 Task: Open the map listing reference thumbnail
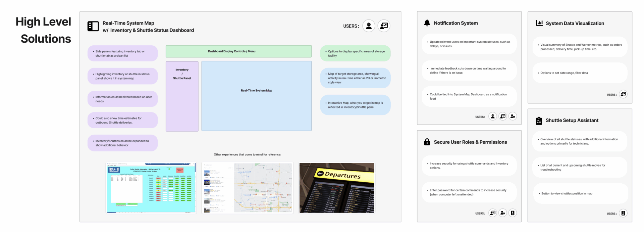pyautogui.click(x=247, y=188)
